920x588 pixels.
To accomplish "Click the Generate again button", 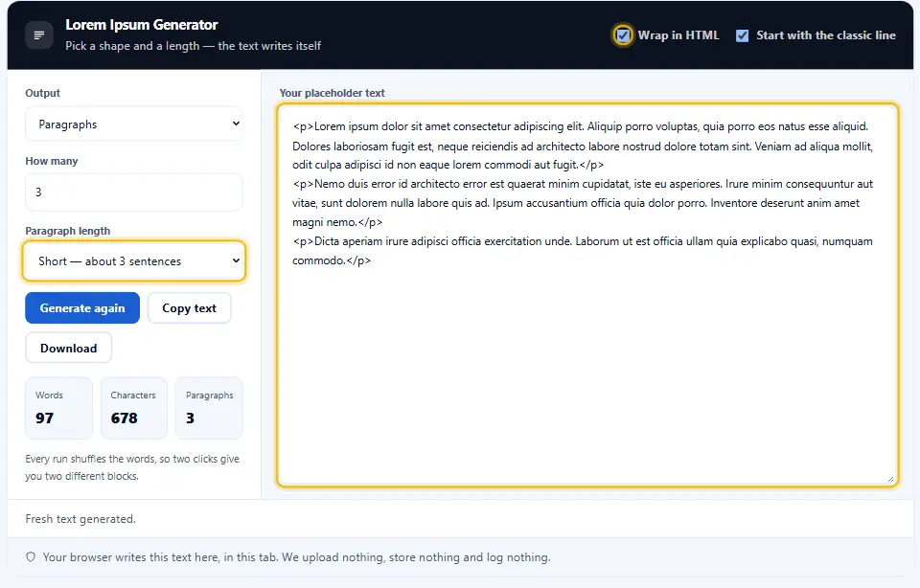I will tap(82, 307).
